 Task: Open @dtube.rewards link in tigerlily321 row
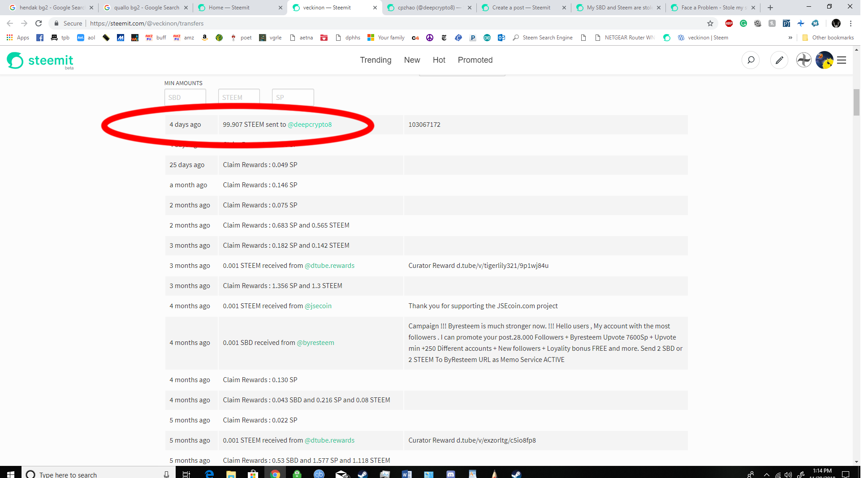pos(329,266)
